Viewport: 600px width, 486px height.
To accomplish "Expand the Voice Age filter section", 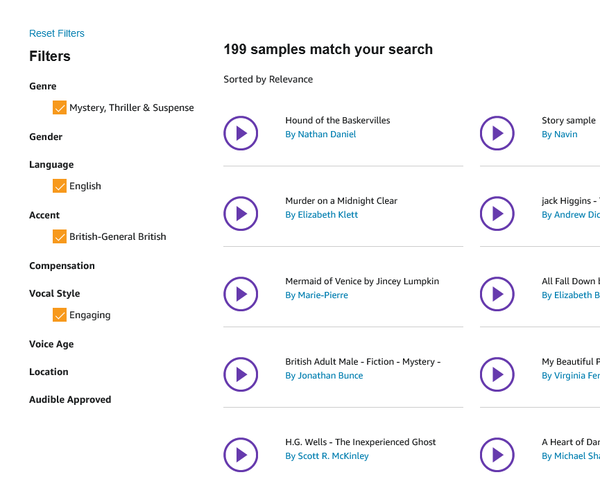I will tap(52, 344).
